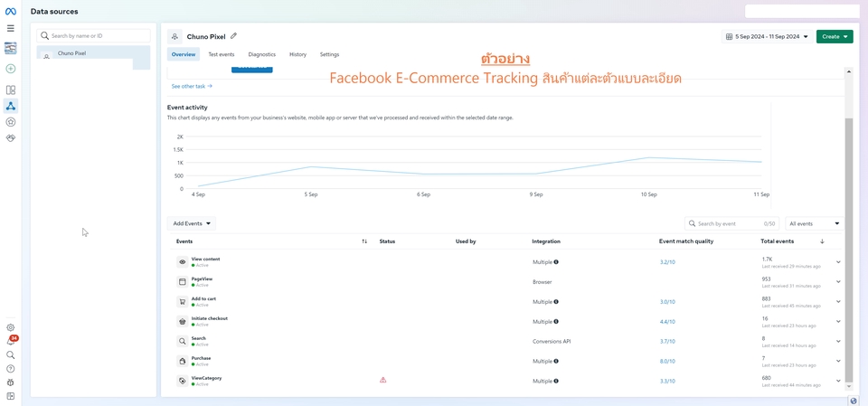868x406 pixels.
Task: Expand the Initiate checkout row chevron
Action: 838,321
